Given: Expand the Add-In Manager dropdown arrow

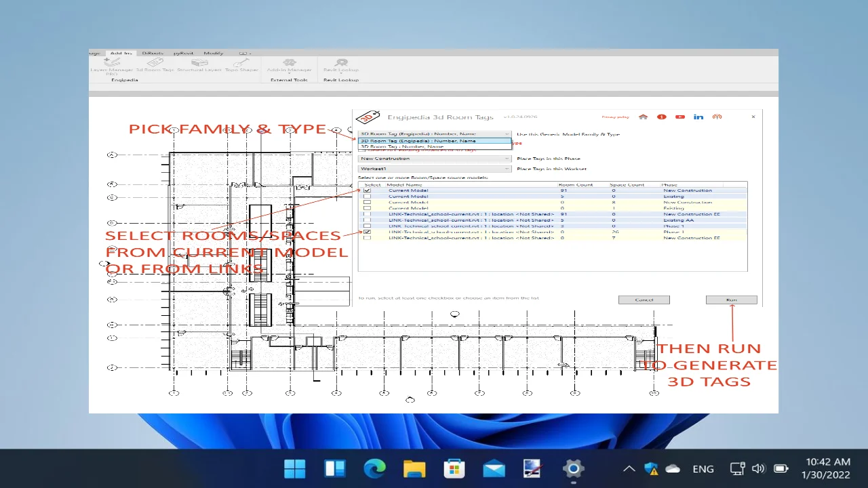Looking at the screenshot, I should (x=289, y=74).
